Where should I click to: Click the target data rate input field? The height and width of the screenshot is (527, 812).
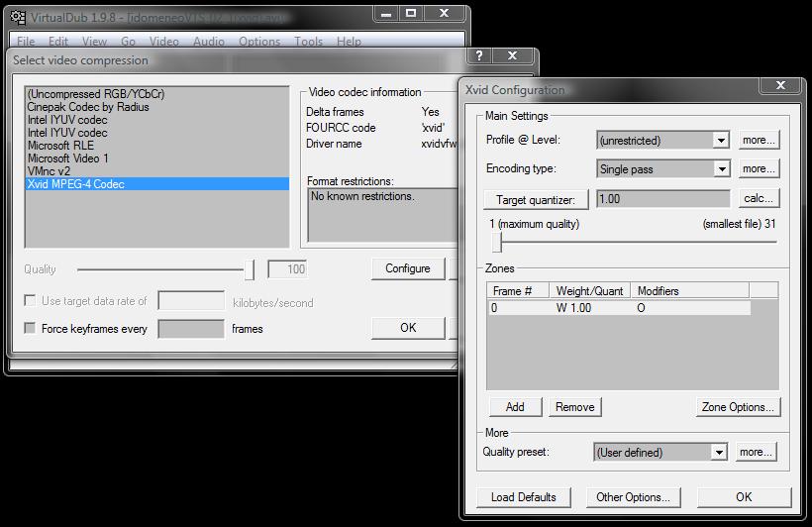click(191, 300)
